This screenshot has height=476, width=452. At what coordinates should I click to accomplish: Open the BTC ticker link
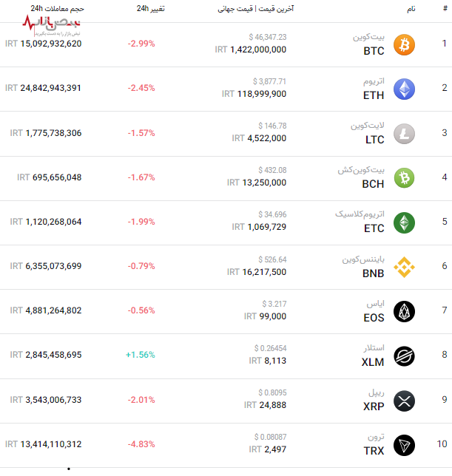coord(374,51)
